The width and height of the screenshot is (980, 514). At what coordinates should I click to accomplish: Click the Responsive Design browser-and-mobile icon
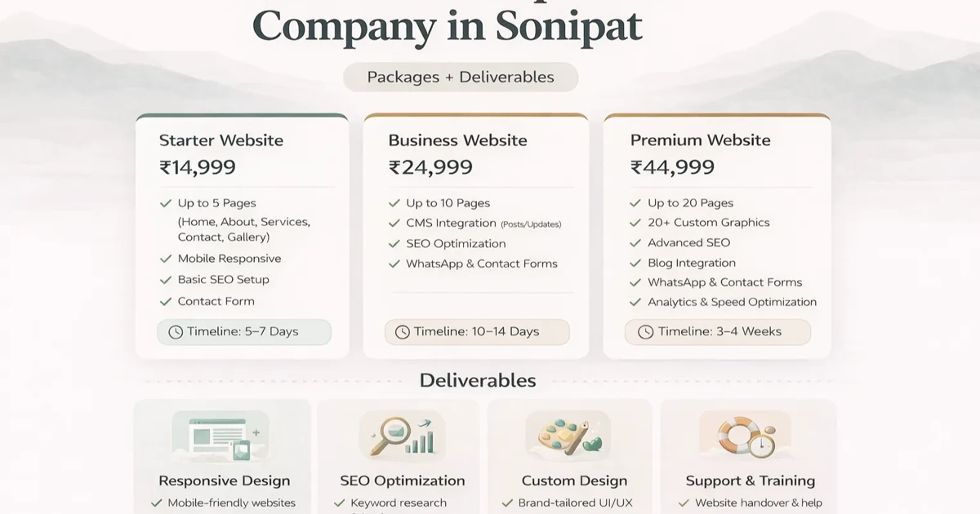tap(222, 435)
